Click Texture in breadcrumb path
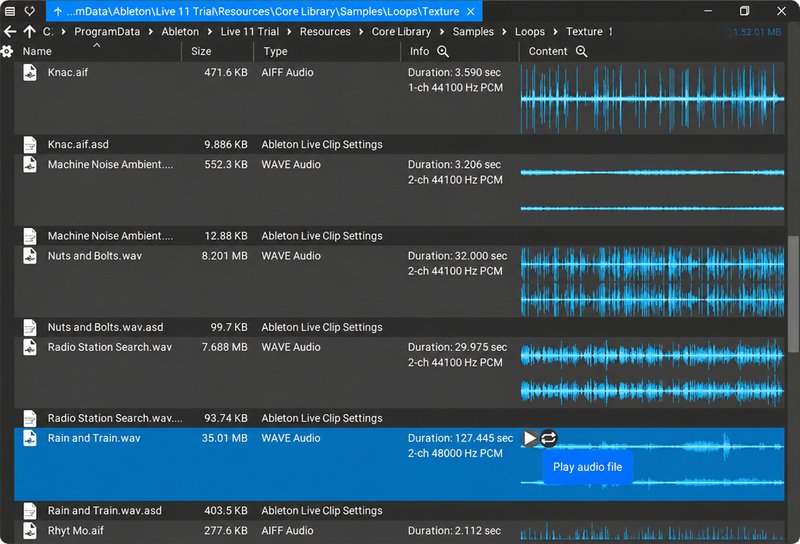This screenshot has height=544, width=800. click(584, 32)
